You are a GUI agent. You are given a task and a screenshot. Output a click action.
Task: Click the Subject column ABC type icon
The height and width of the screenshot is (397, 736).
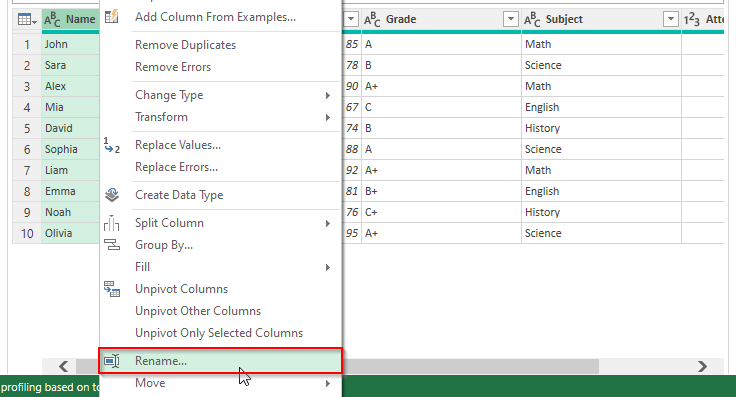tap(532, 19)
